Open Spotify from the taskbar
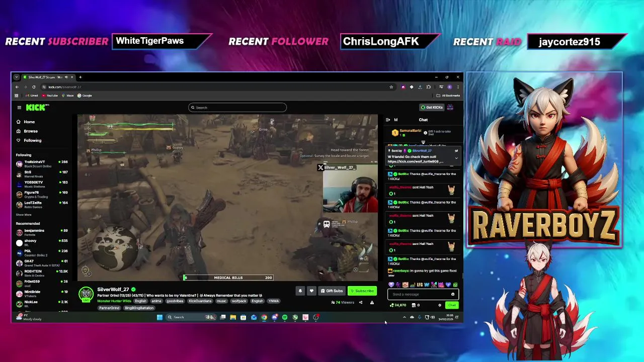 tap(285, 317)
